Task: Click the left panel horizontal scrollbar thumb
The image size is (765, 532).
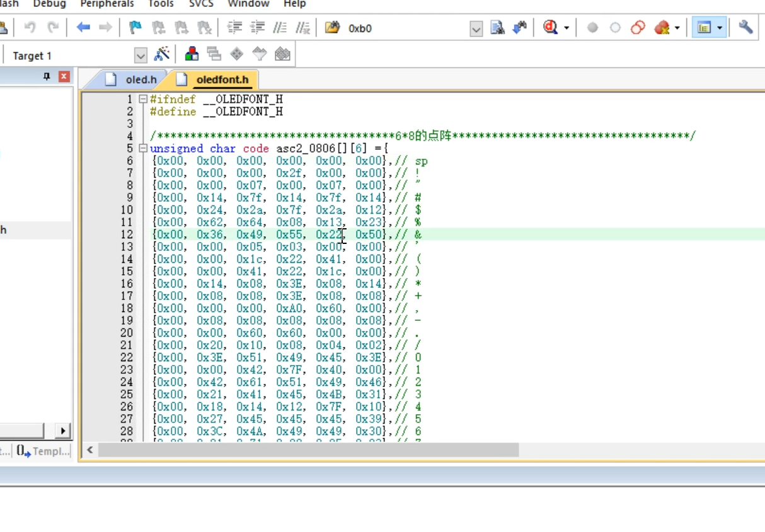Action: tap(21, 431)
